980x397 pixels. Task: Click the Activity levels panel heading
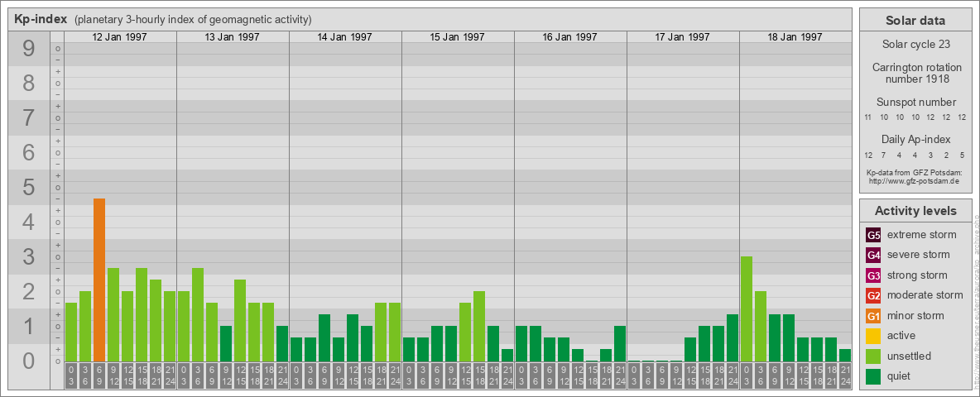[915, 211]
